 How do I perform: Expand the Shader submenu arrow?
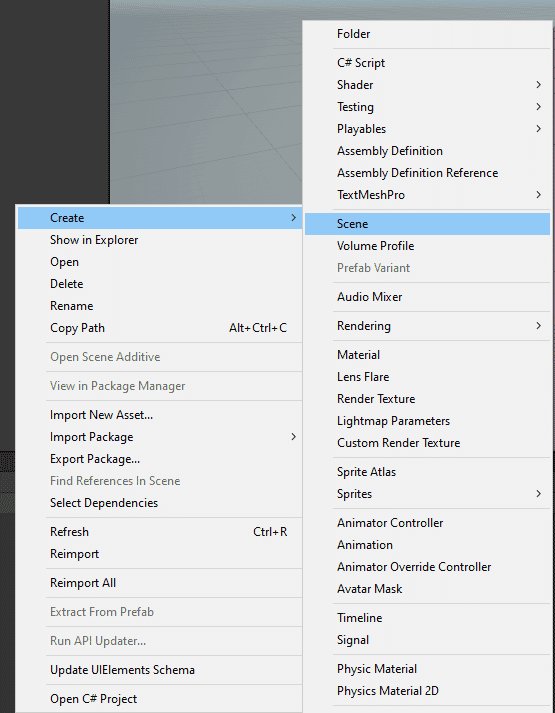click(x=538, y=85)
